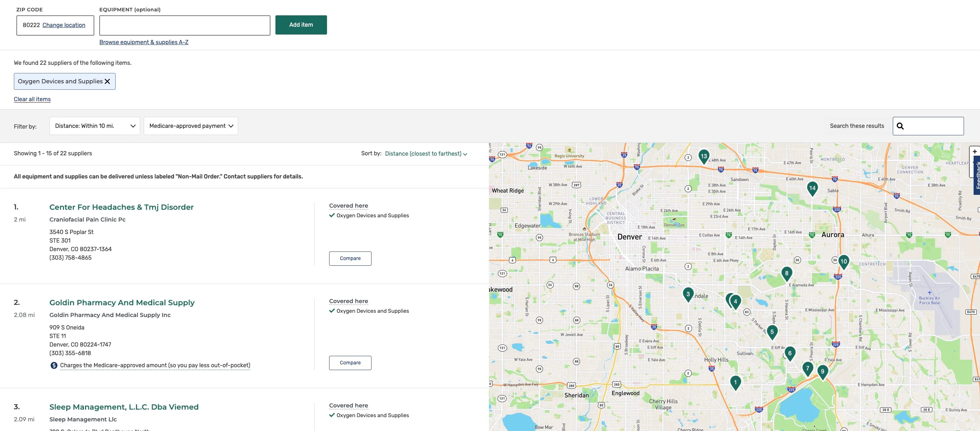This screenshot has width=980, height=431.
Task: Click Covered here on Goldin Pharmacy listing
Action: click(x=348, y=302)
